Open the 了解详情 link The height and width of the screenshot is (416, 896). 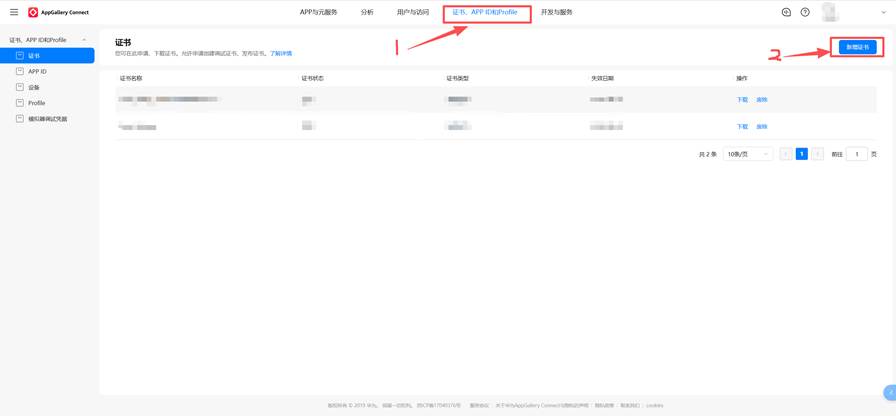point(281,53)
